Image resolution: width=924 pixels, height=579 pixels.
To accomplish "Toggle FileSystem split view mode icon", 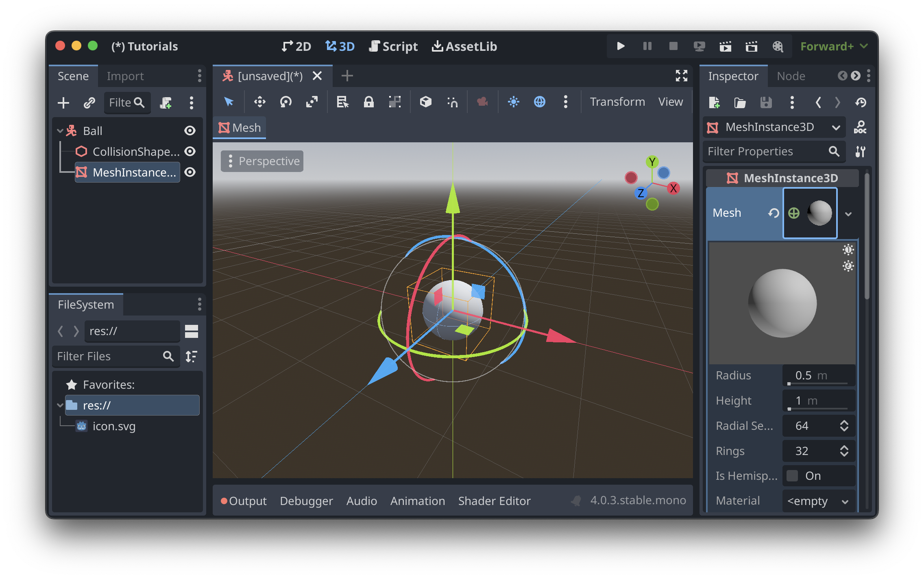I will click(x=191, y=331).
